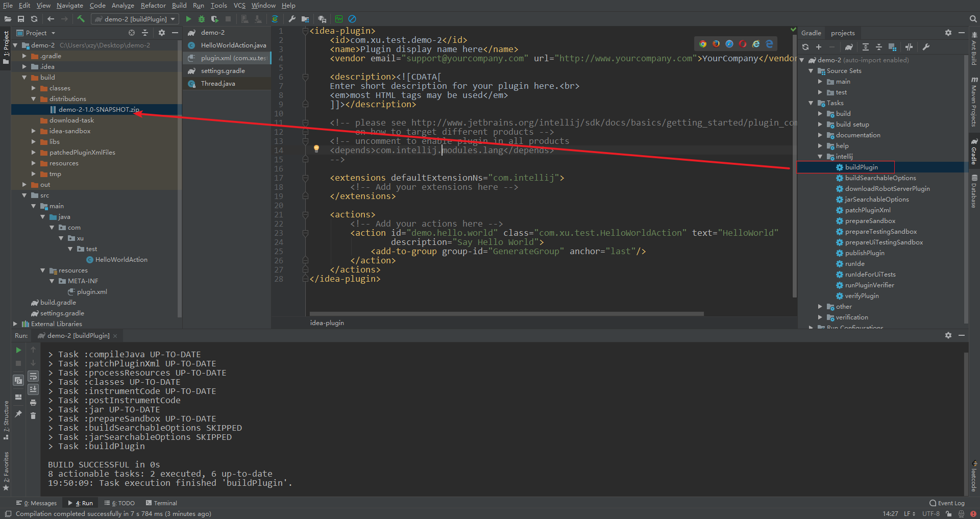Expand External Libraries node
Image resolution: width=980 pixels, height=519 pixels.
(x=15, y=324)
